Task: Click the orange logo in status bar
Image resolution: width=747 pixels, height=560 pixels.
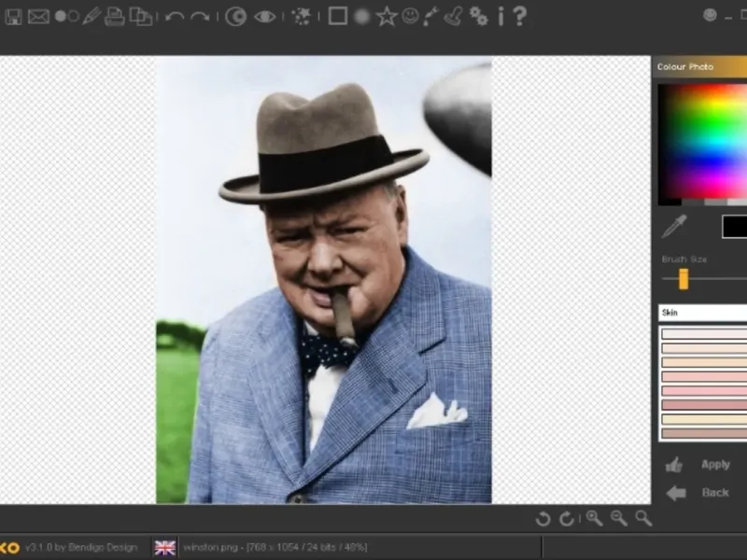Action: point(9,548)
